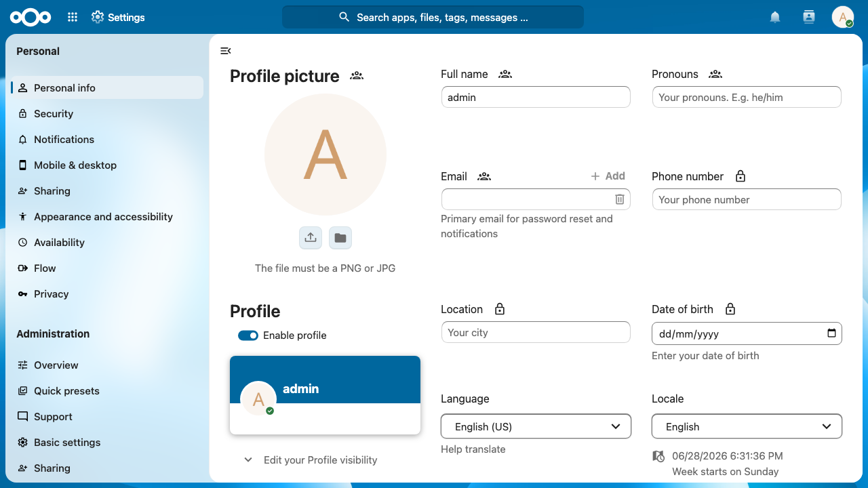Open the Locale dropdown showing English
The height and width of the screenshot is (488, 868).
click(x=747, y=426)
